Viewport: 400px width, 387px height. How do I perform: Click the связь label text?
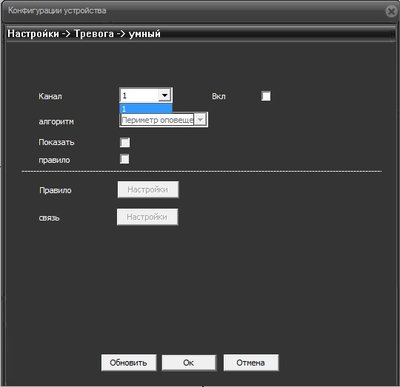[49, 218]
